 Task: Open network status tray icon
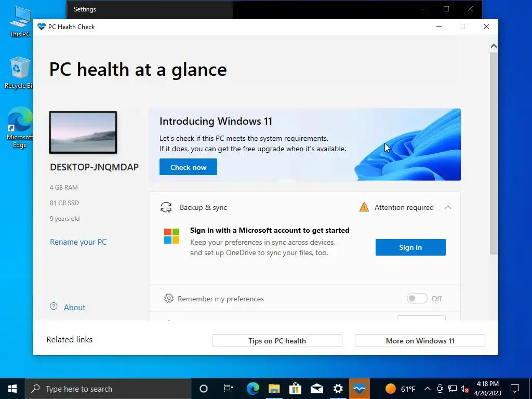pyautogui.click(x=453, y=389)
